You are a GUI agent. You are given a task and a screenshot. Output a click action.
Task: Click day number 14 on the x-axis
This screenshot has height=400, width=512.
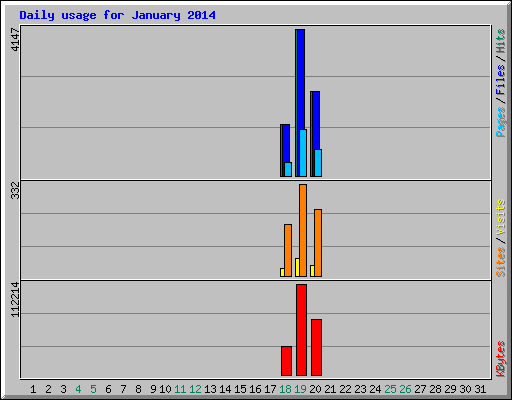(x=225, y=389)
